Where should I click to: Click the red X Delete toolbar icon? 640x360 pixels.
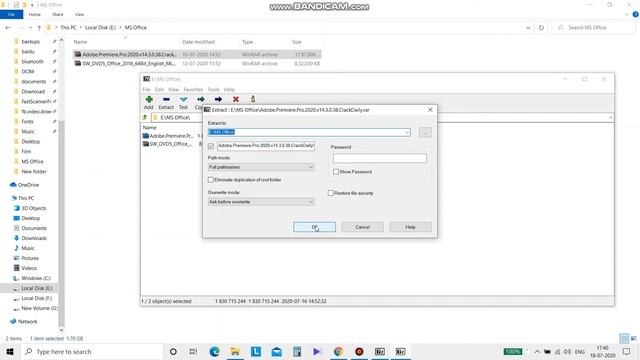tap(236, 99)
